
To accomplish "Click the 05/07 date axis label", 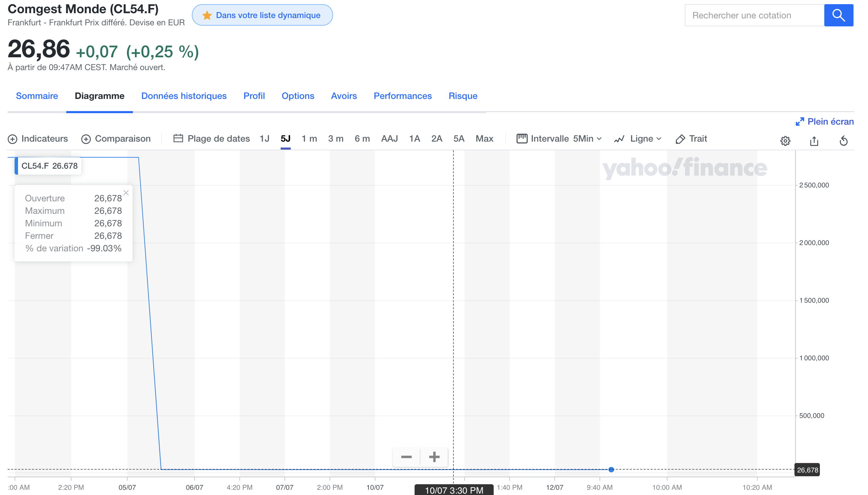I will pos(127,487).
